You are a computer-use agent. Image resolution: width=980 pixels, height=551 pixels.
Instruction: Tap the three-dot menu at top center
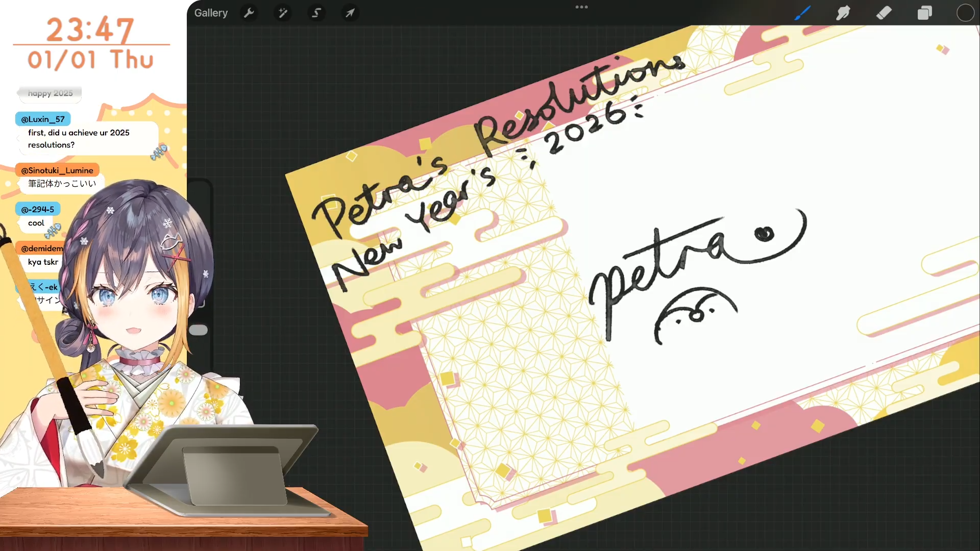pyautogui.click(x=581, y=7)
